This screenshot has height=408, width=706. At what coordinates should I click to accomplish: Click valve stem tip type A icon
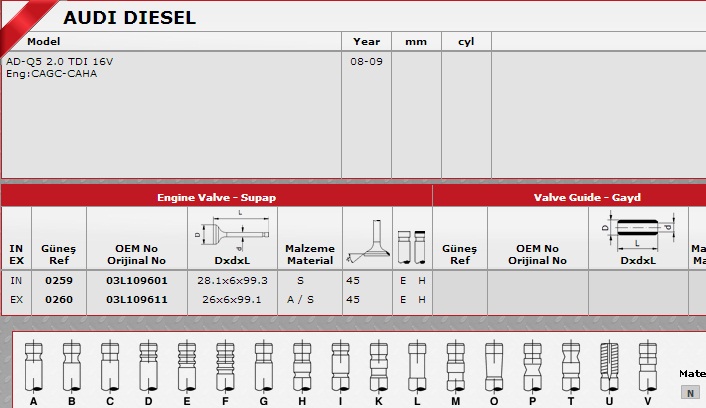coord(34,367)
